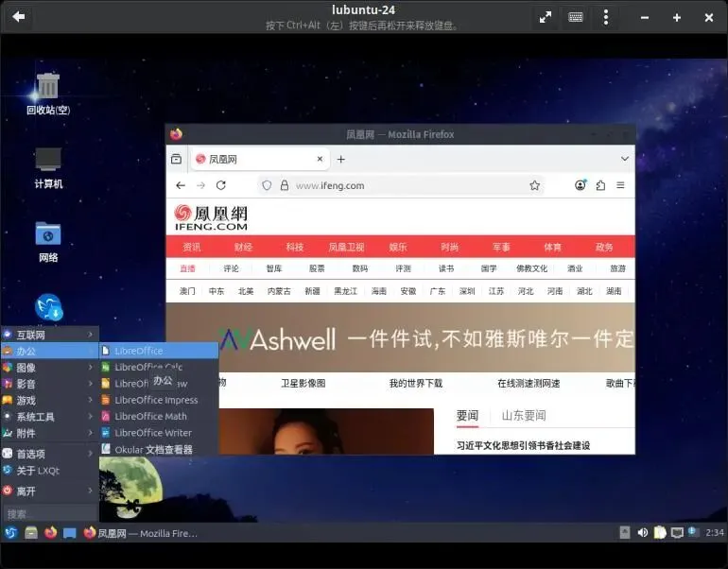
Task: Expand the 附件 menu category
Action: (49, 433)
